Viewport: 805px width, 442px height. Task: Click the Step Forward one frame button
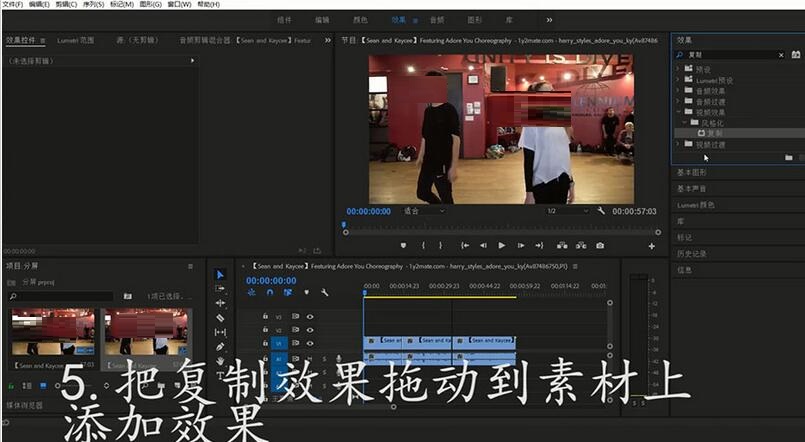click(521, 245)
